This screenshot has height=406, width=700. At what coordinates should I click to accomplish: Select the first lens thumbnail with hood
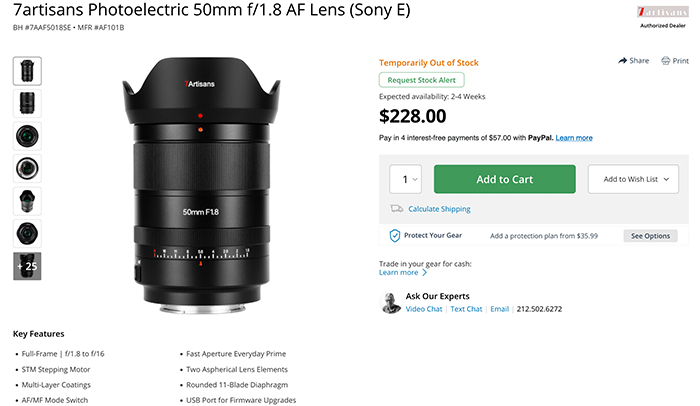pyautogui.click(x=27, y=71)
